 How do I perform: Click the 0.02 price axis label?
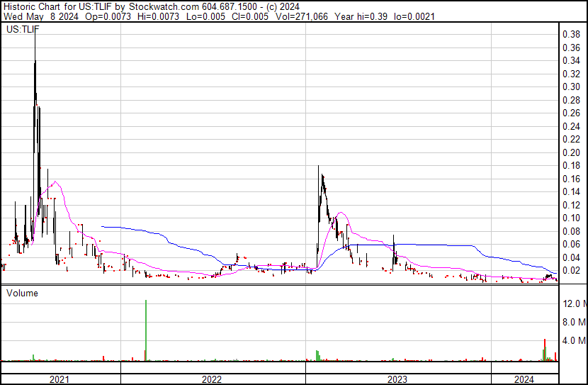click(571, 271)
